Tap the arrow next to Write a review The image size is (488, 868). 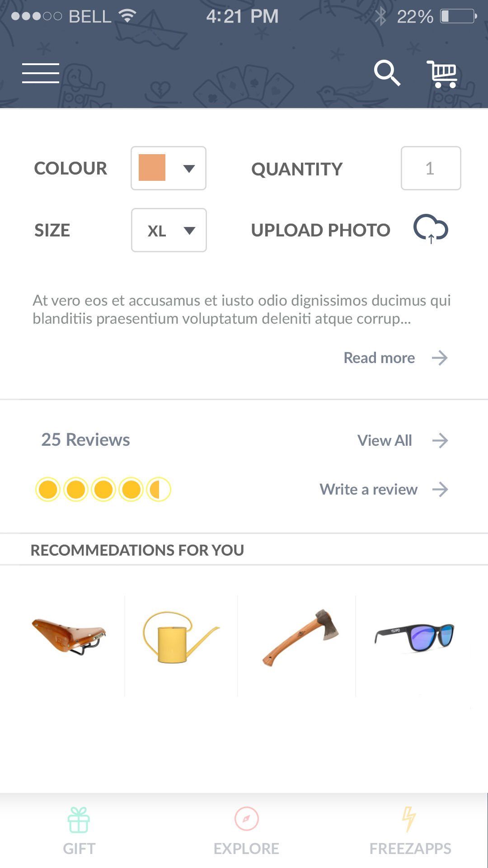point(440,489)
